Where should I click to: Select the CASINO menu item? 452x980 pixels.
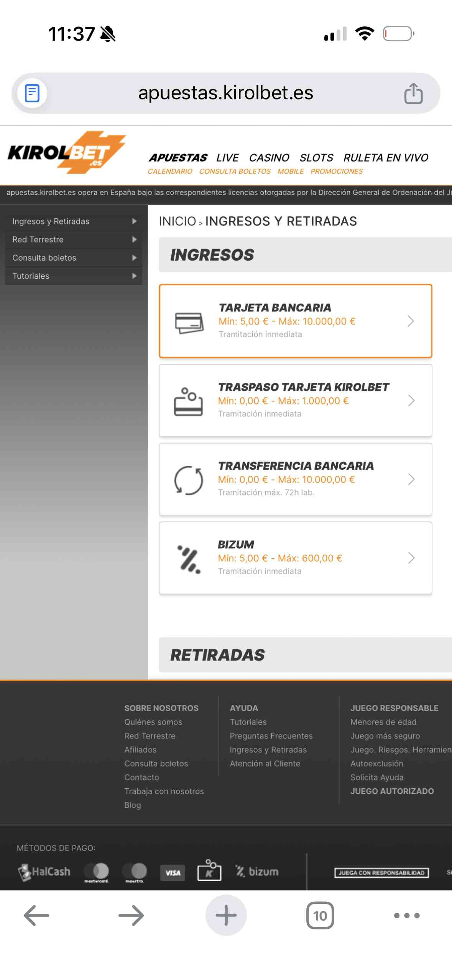tap(269, 158)
